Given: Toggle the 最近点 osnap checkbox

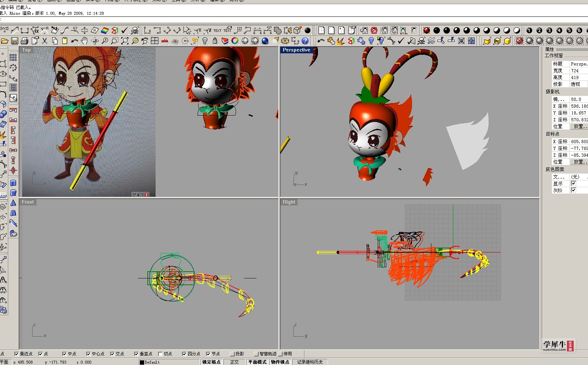Looking at the screenshot, I should [16, 354].
